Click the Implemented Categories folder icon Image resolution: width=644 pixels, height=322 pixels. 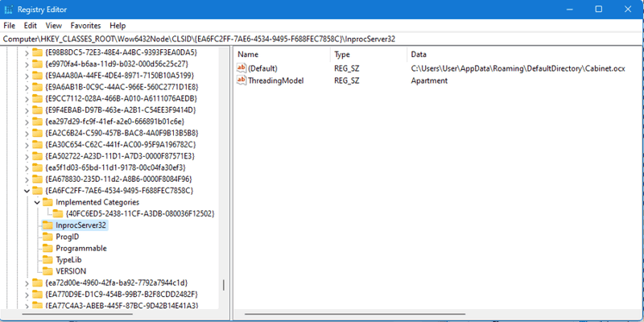47,202
